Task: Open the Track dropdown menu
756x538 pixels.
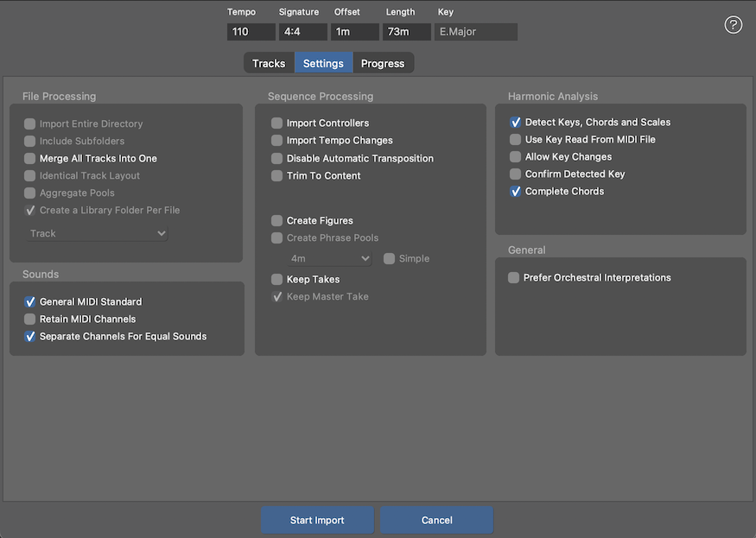Action: (96, 233)
